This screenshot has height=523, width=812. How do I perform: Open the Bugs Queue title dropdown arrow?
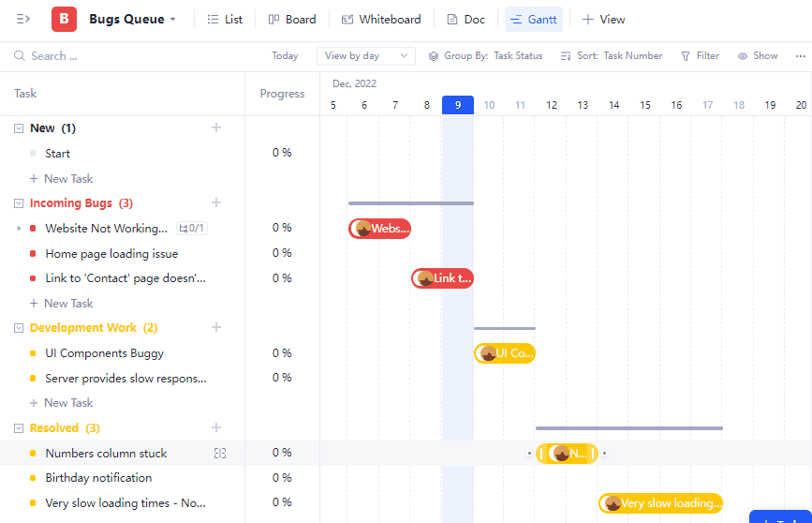coord(173,20)
